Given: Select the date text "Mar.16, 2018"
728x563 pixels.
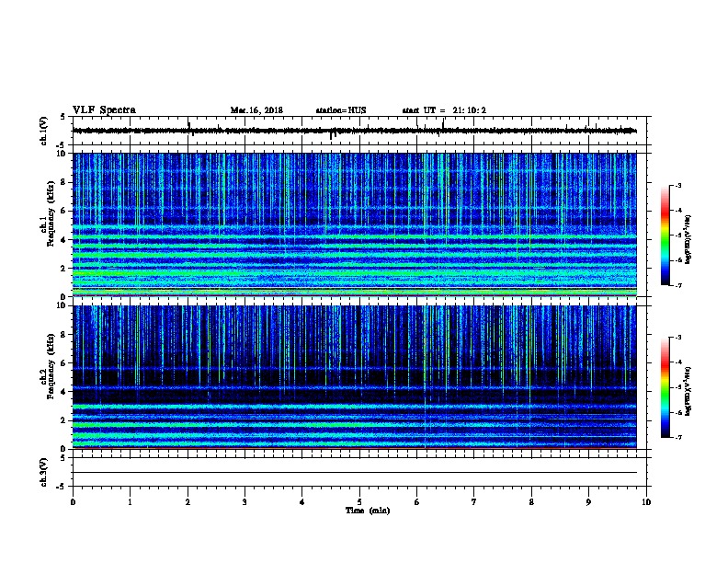Looking at the screenshot, I should tap(256, 110).
